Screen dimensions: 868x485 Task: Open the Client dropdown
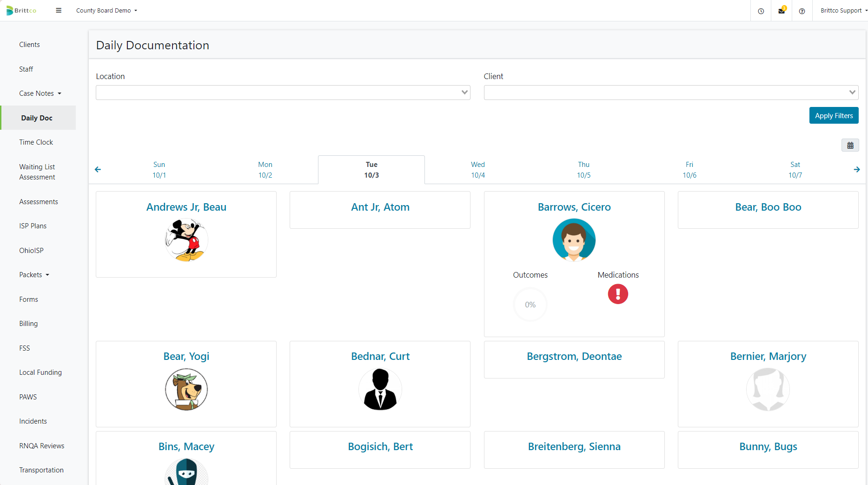coord(670,93)
